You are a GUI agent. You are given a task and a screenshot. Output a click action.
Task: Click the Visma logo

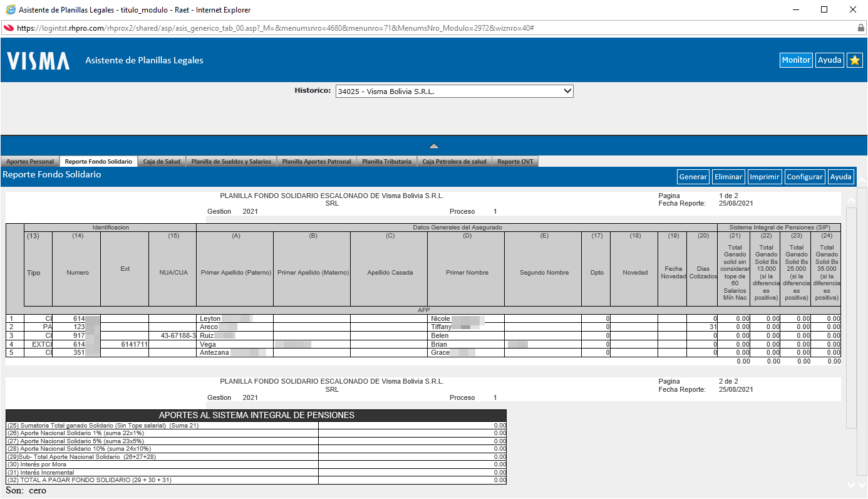[38, 61]
